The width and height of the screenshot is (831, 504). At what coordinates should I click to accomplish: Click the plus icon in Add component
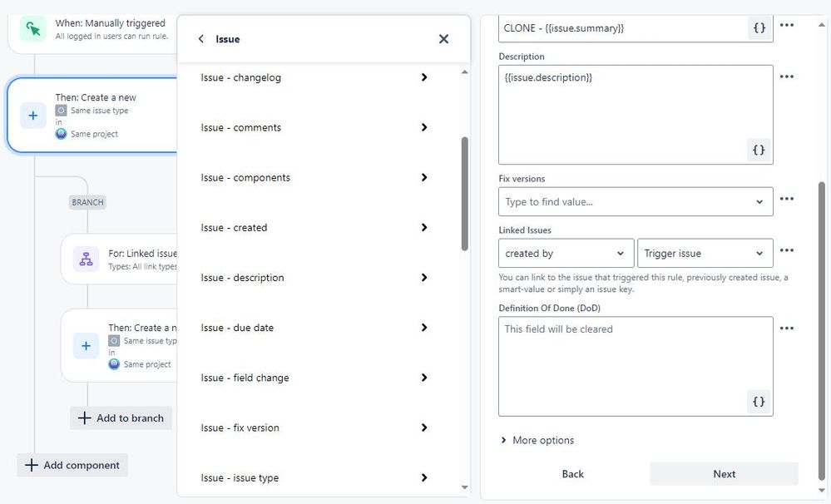coord(32,465)
